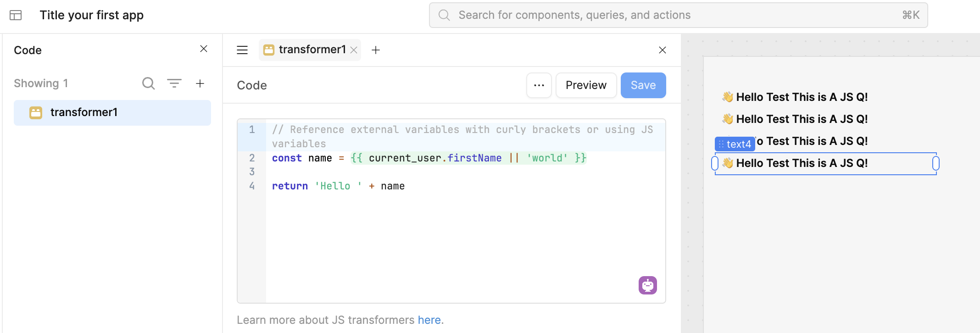Open the purple AI assistant robot icon

click(647, 285)
